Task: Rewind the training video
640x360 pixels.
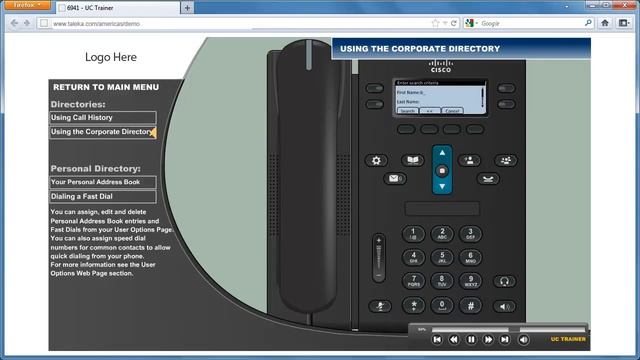Action: tap(454, 340)
